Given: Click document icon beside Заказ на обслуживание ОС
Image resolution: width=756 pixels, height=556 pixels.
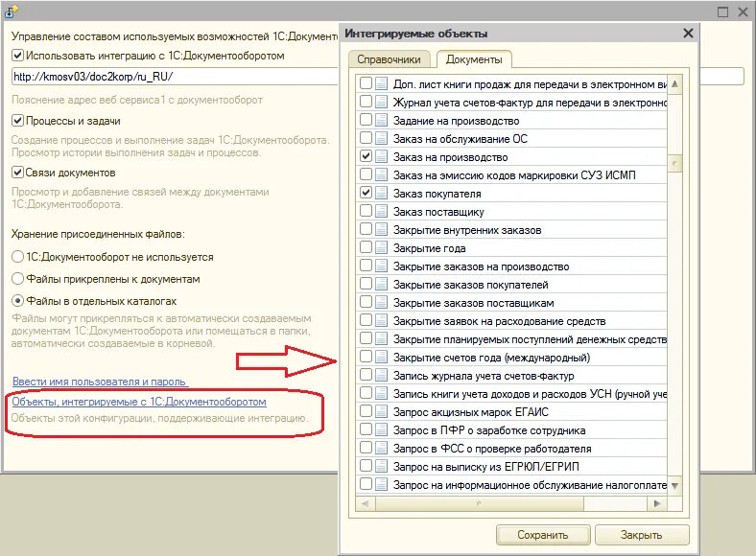Looking at the screenshot, I should 382,139.
